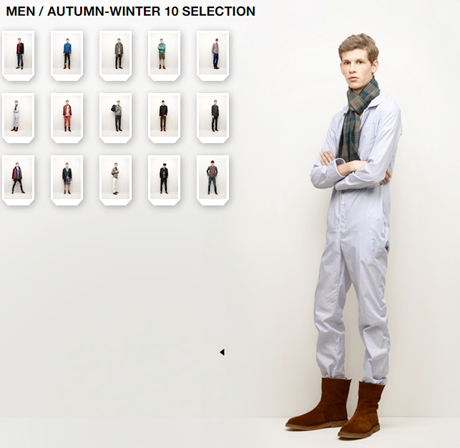This screenshot has width=460, height=448.
Task: Select thumbnail with dark cardigan and shorts
Action: click(67, 180)
